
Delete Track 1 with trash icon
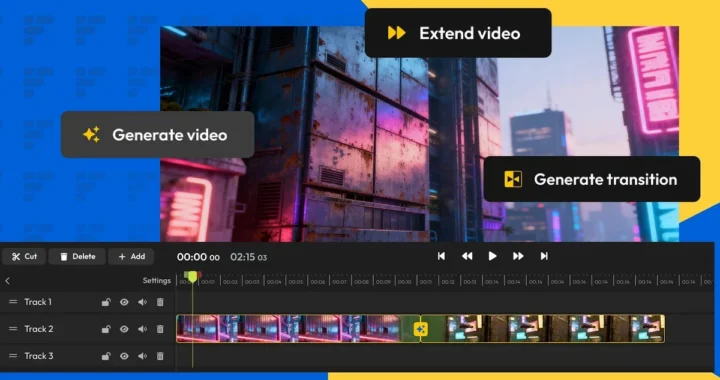[160, 302]
